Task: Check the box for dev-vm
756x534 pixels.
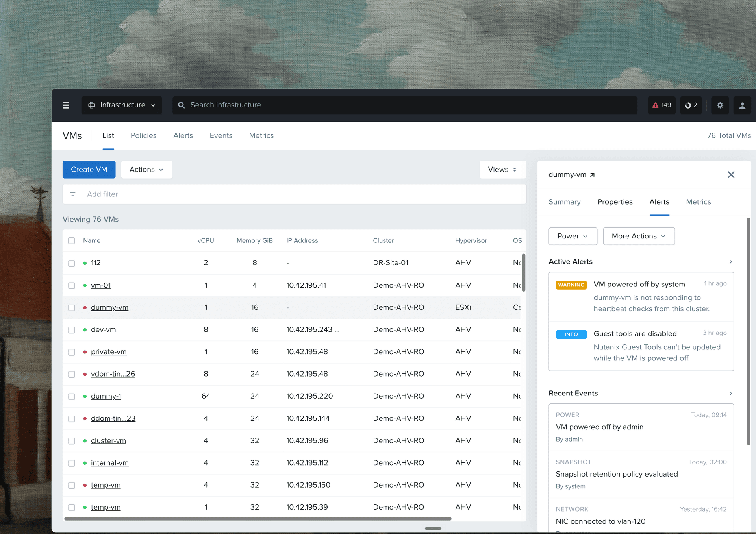Action: [71, 330]
